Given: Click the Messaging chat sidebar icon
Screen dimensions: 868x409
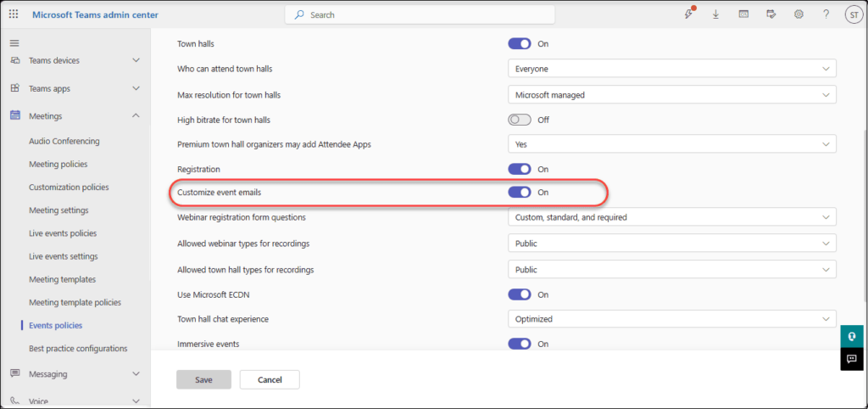Looking at the screenshot, I should click(x=15, y=373).
